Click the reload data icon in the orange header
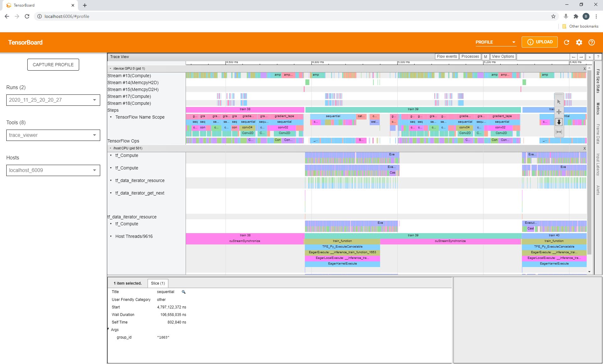603x364 pixels. point(567,42)
